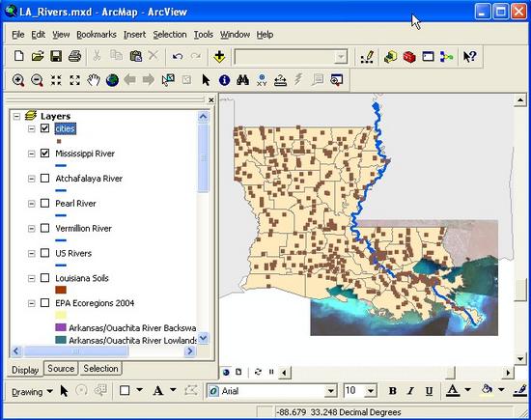Check the US Rivers layer

click(44, 253)
